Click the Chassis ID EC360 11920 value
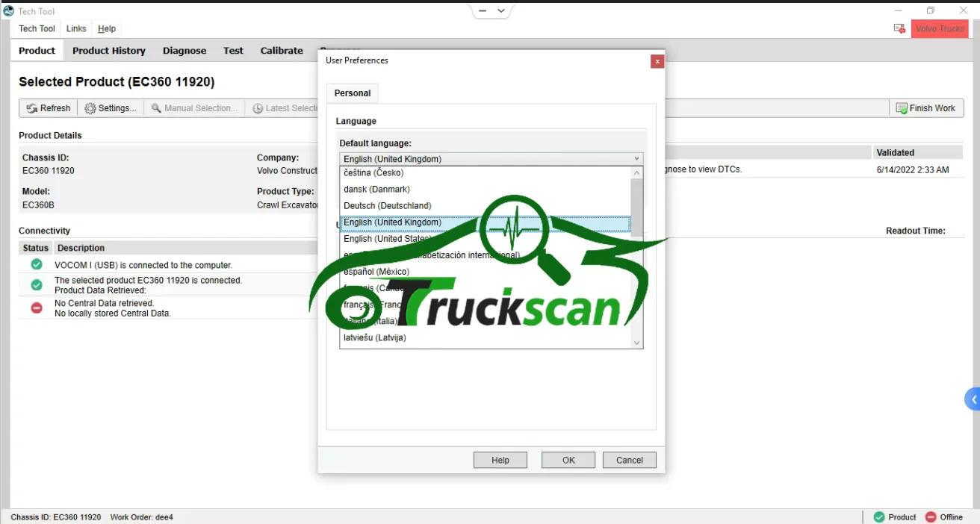This screenshot has width=980, height=524. (x=49, y=171)
